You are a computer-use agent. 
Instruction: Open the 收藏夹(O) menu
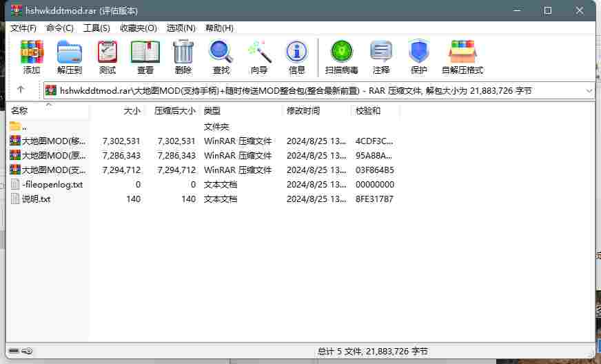pos(139,28)
